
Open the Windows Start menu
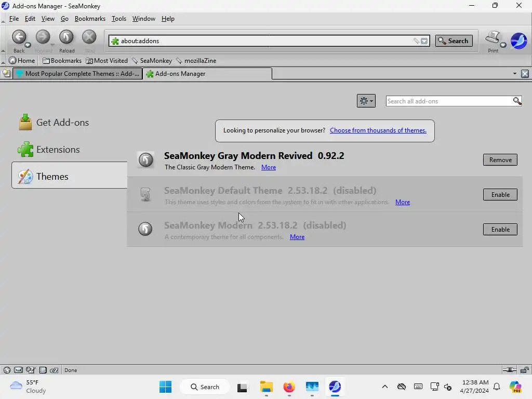coord(165,387)
